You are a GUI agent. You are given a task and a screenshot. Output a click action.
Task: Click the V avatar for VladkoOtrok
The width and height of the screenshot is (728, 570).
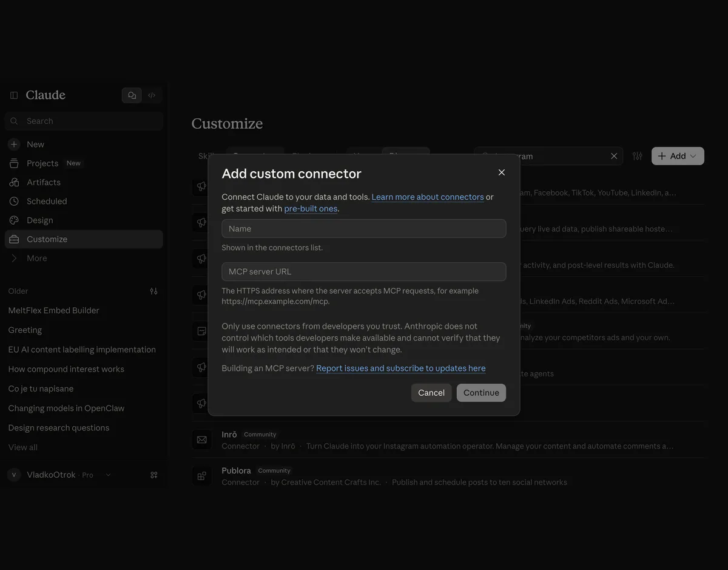[14, 475]
